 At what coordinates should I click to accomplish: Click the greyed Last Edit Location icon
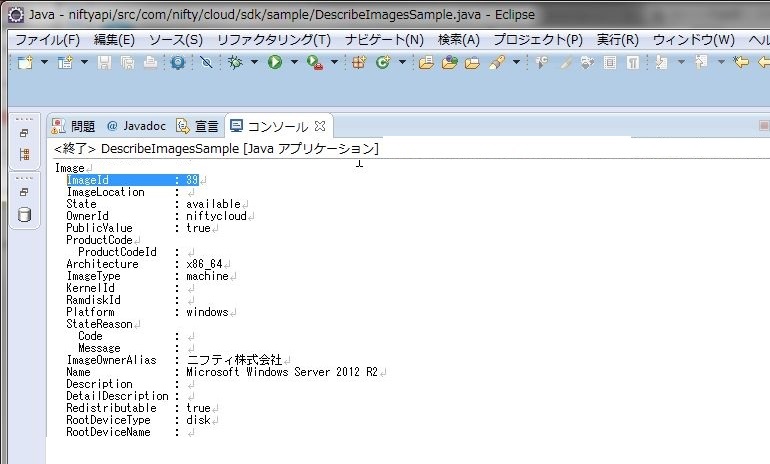click(542, 62)
